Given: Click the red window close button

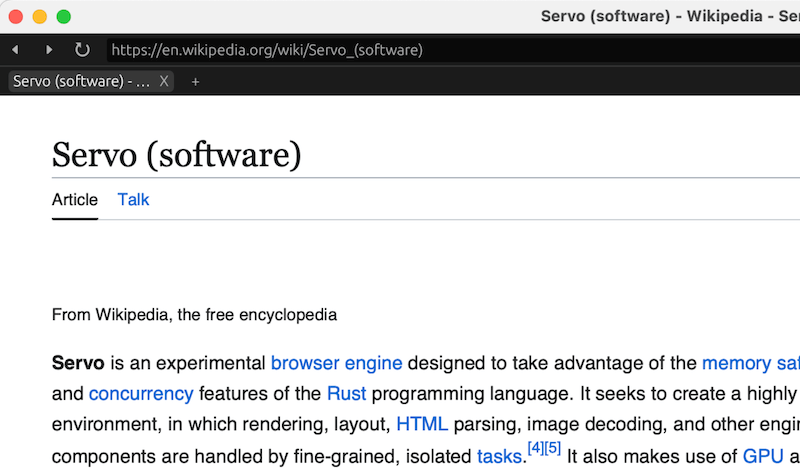Looking at the screenshot, I should click(x=16, y=16).
